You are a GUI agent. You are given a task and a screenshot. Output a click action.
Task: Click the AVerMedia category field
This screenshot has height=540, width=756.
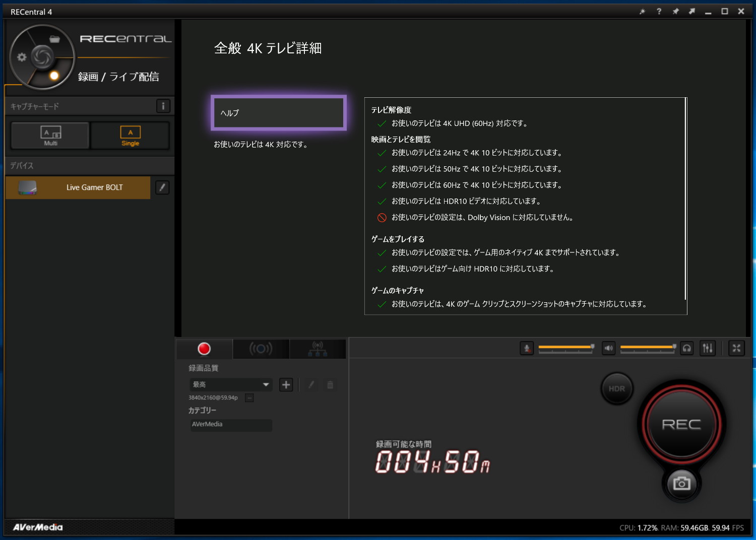[x=231, y=425]
